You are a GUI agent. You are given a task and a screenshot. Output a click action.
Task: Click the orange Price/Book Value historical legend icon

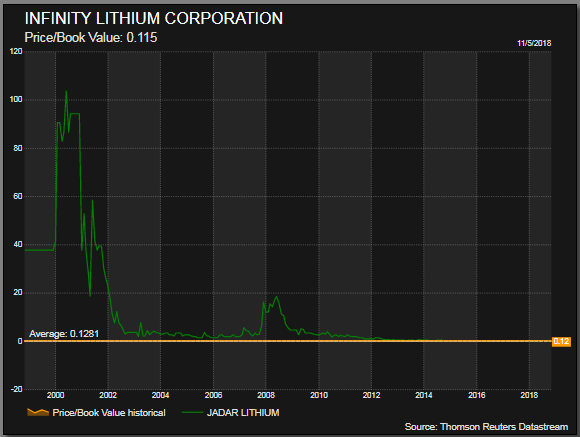(38, 412)
